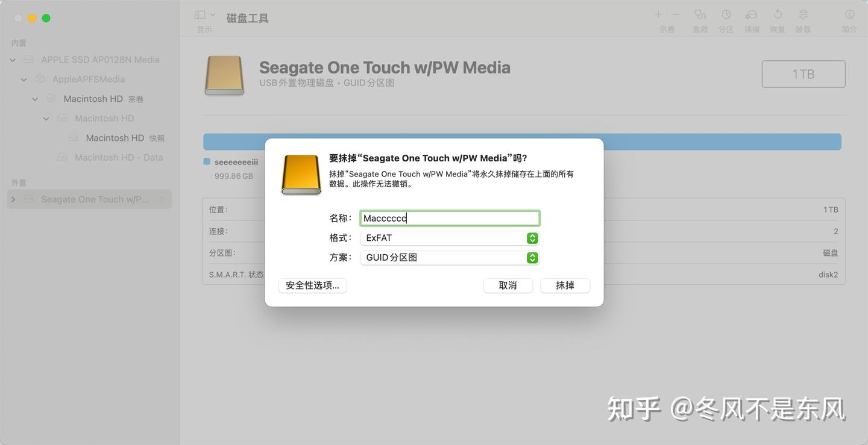
Task: Select the AppleAPFSMedia container icon
Action: (x=40, y=79)
